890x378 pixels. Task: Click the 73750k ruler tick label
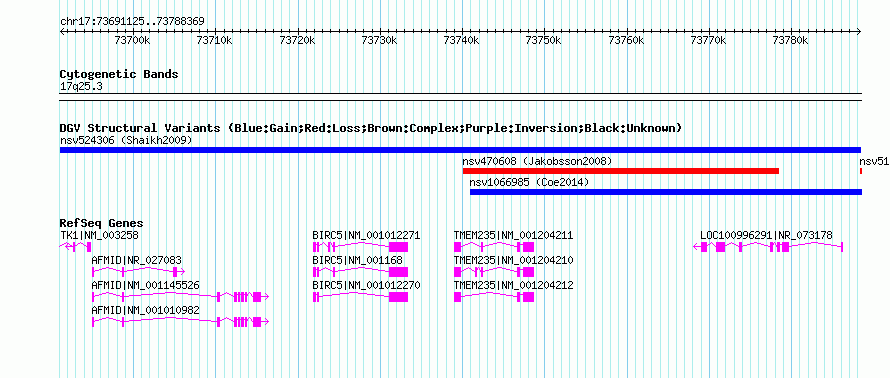coord(544,41)
